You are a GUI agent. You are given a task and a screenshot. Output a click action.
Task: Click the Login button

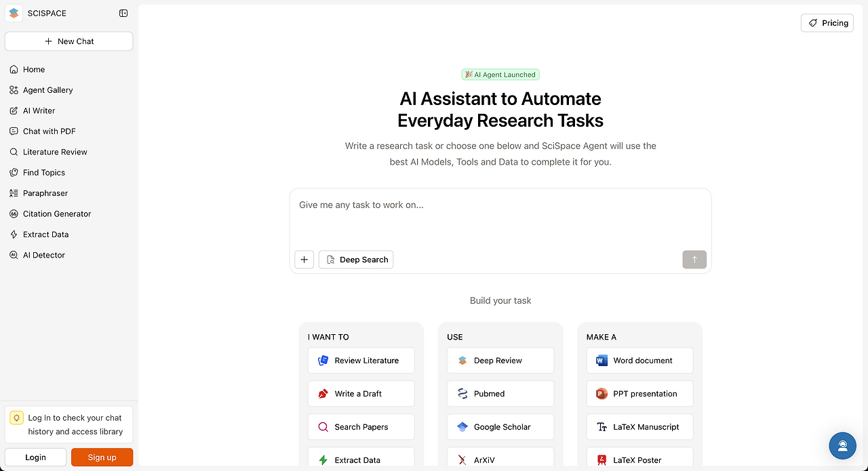[x=35, y=457]
